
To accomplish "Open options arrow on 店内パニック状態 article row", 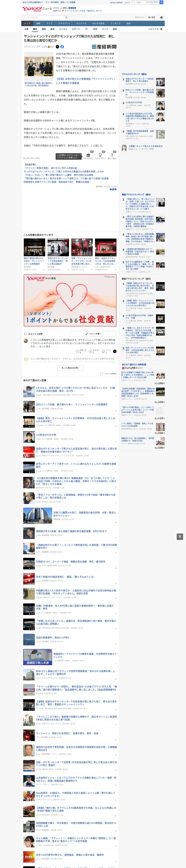I will (116, 411).
